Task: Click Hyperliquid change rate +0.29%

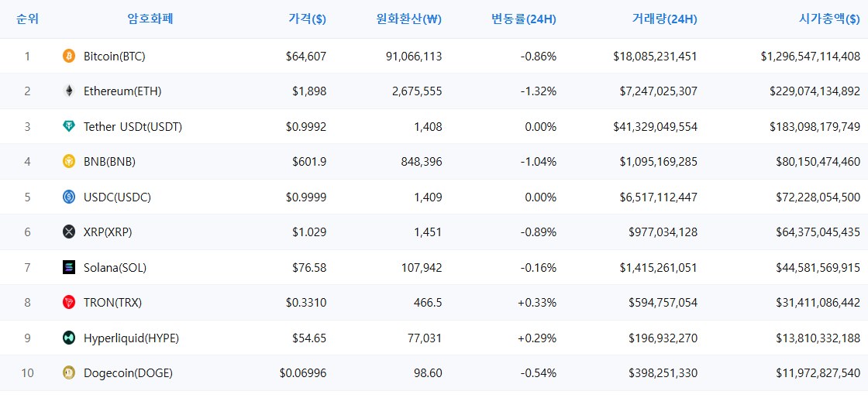Action: click(538, 338)
